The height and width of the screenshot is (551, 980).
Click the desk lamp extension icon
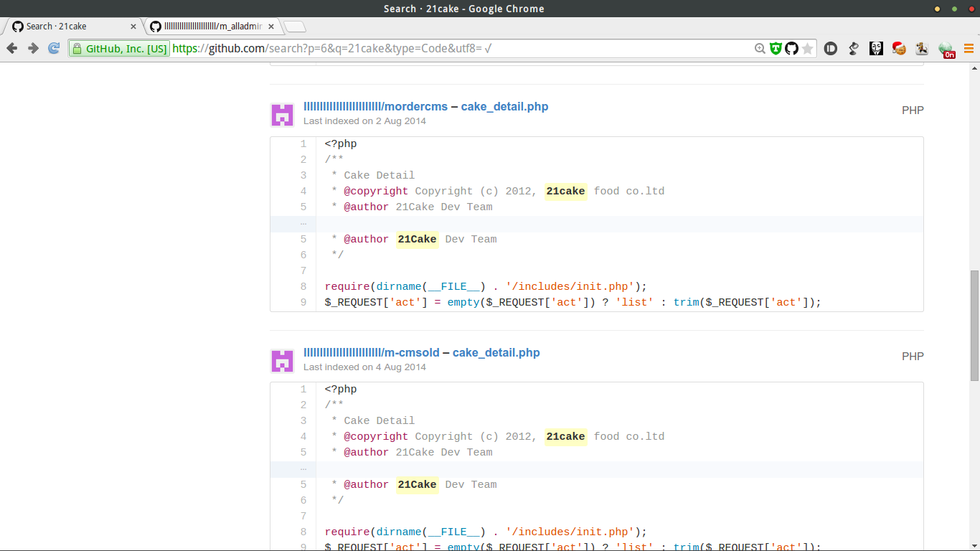tap(854, 49)
